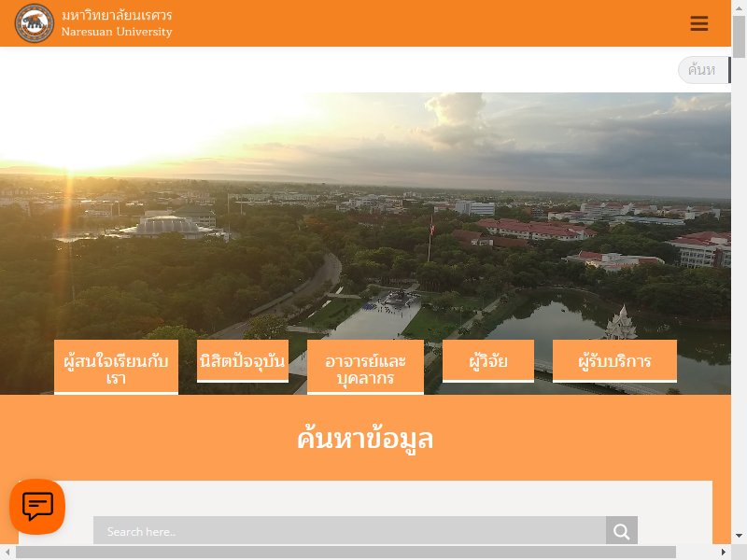Screen dimensions: 747x560
Task: Click the magnifier search button
Action: (621, 530)
